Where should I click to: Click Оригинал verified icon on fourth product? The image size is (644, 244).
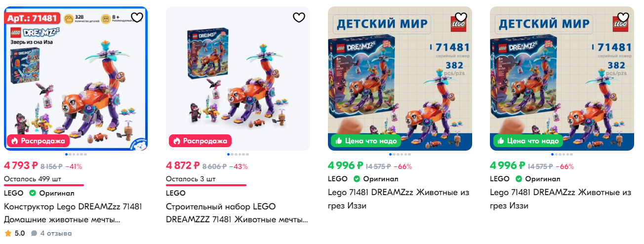point(519,179)
